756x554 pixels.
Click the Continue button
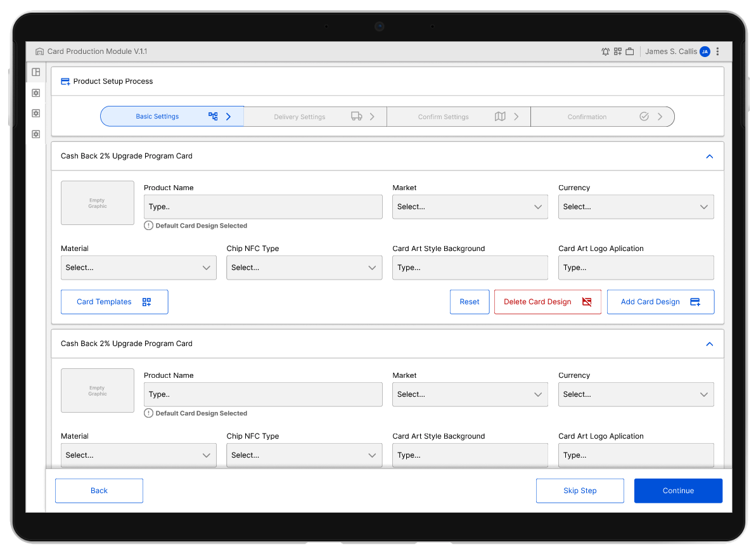pos(678,491)
